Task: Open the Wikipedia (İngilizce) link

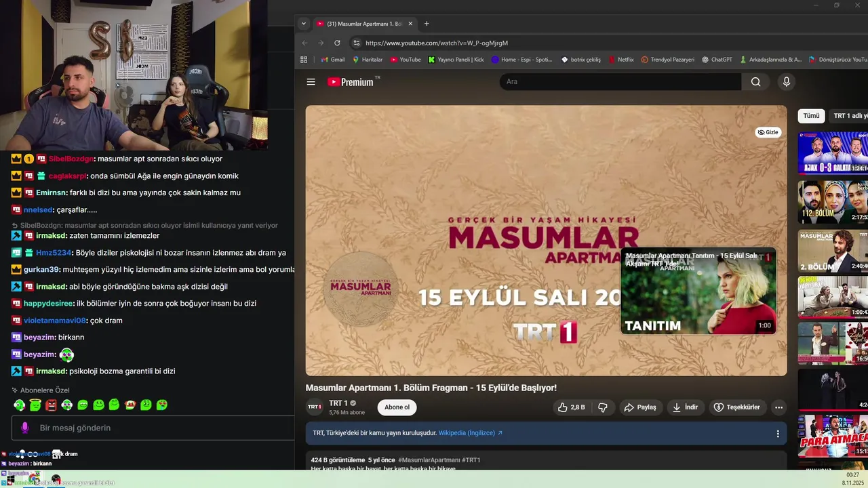Action: (471, 433)
